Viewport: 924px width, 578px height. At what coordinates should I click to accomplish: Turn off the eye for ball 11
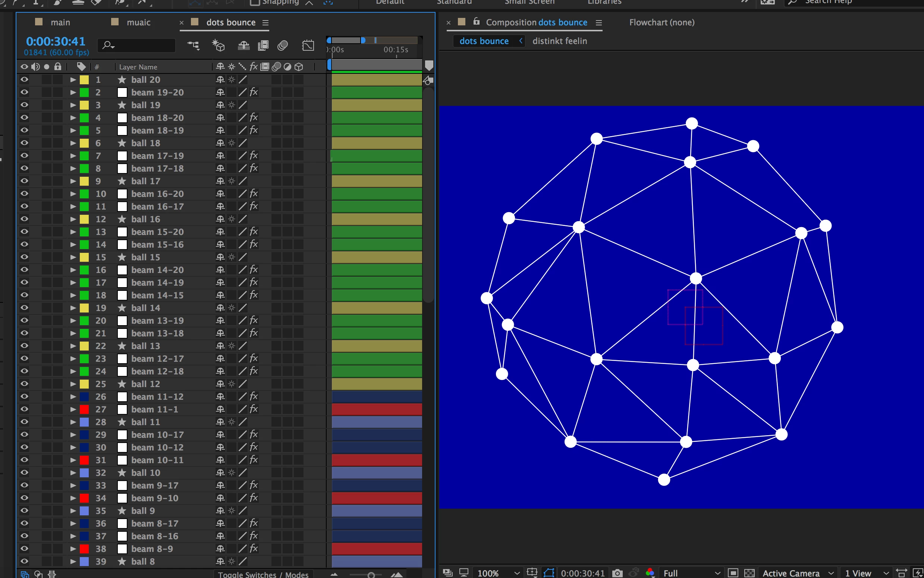pos(24,422)
